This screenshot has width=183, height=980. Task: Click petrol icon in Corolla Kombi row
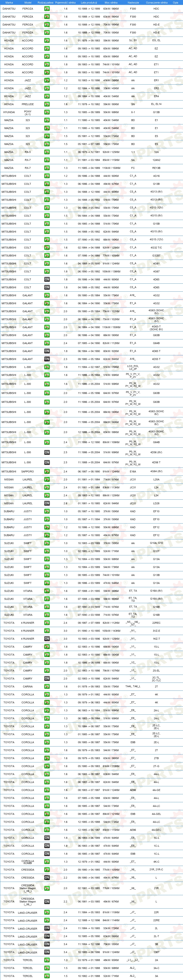[x=47, y=862]
